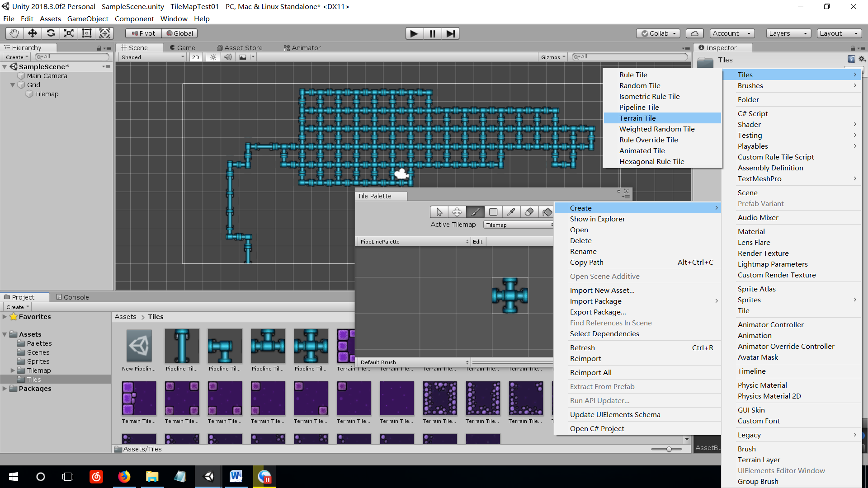
Task: Select the Hand tool in main toolbar
Action: (x=14, y=33)
